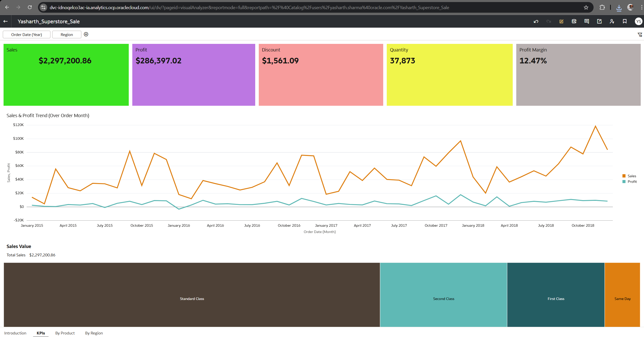644x337 pixels.
Task: Open the notes comment icon
Action: 586,22
